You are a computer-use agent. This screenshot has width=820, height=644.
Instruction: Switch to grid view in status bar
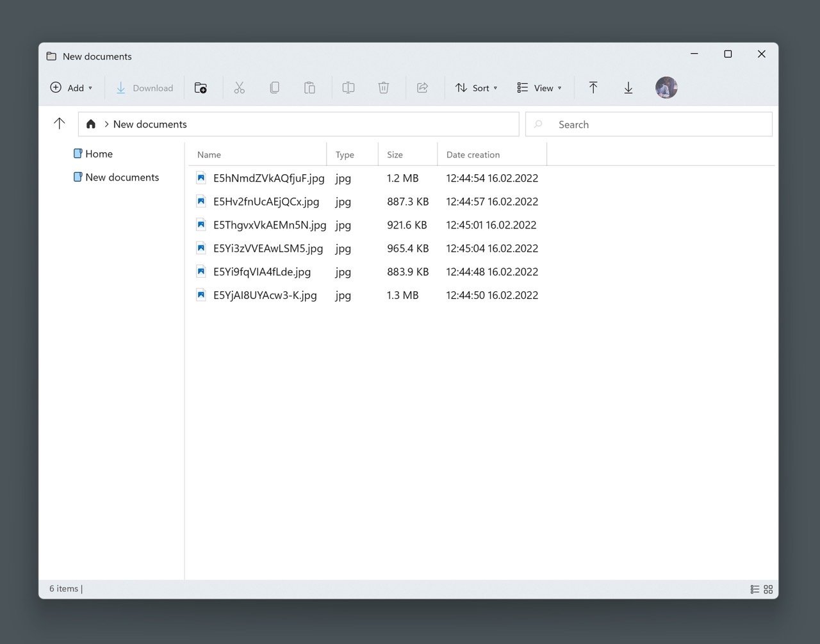point(767,589)
